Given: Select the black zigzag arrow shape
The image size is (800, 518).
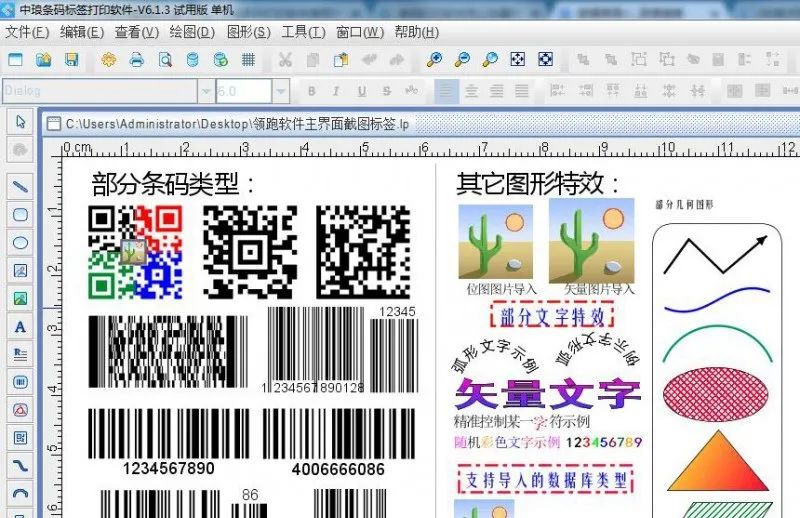Looking at the screenshot, I should click(x=715, y=254).
